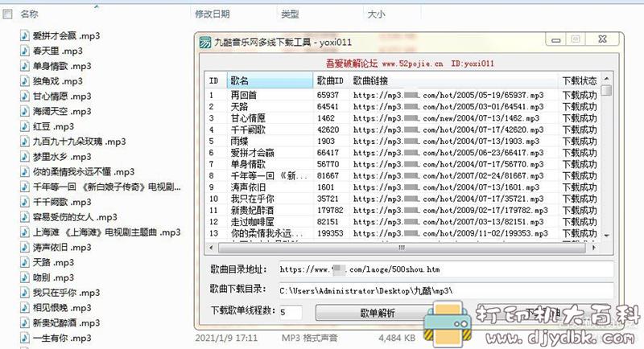Click the horizontal scrollbar left arrow
Screen dimensions: 644x349
(211, 248)
